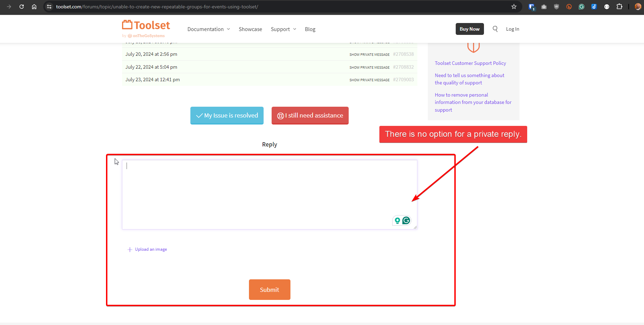The height and width of the screenshot is (325, 644).
Task: Go to the Blog menu item
Action: [x=310, y=29]
